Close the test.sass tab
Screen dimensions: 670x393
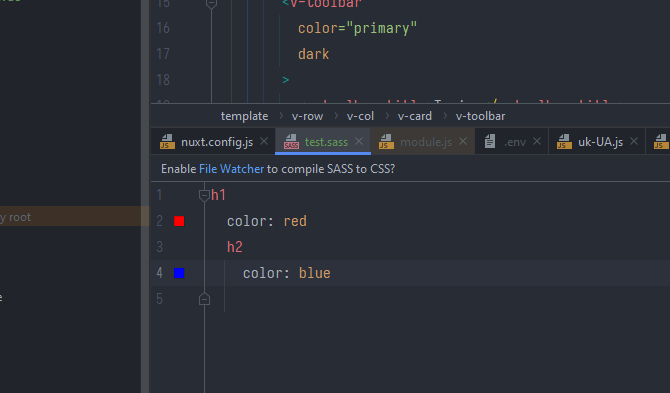(x=359, y=141)
